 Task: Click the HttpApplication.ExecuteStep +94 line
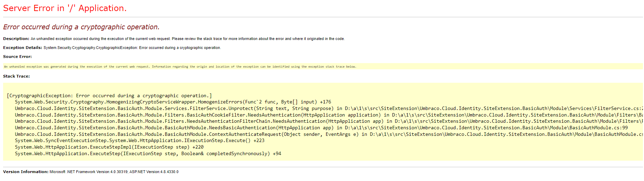[x=148, y=154]
